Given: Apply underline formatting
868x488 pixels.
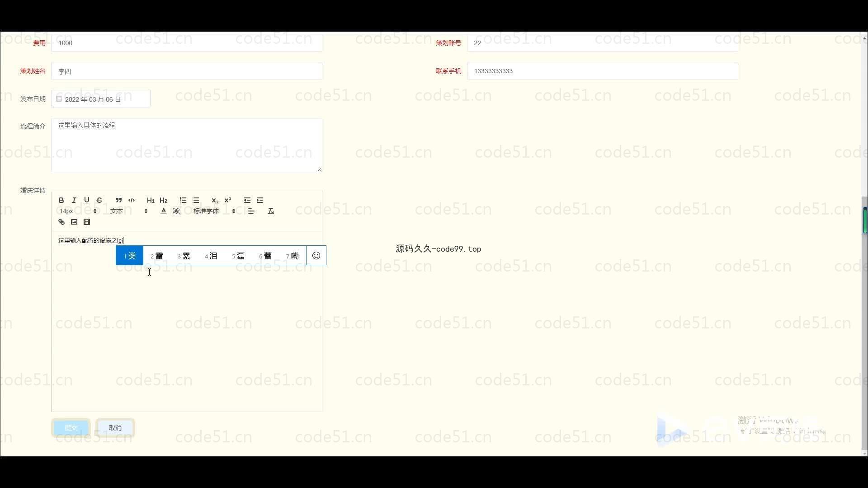Looking at the screenshot, I should click(87, 200).
